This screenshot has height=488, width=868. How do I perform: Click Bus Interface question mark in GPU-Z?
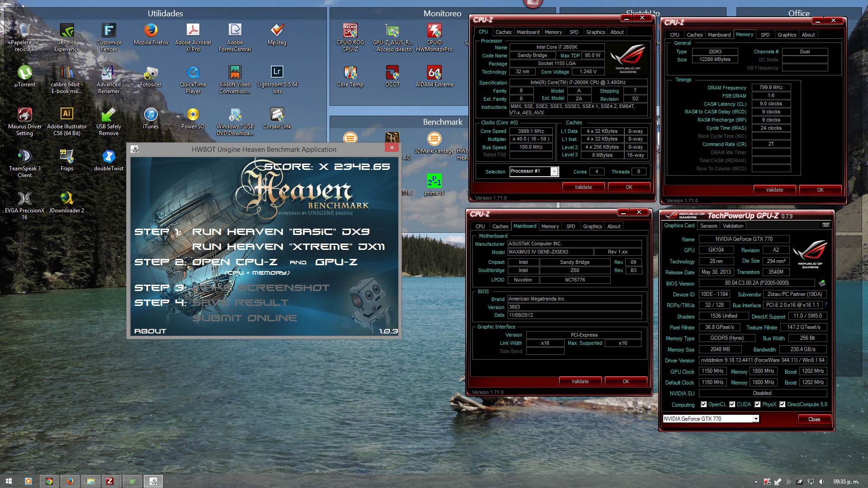pyautogui.click(x=826, y=305)
